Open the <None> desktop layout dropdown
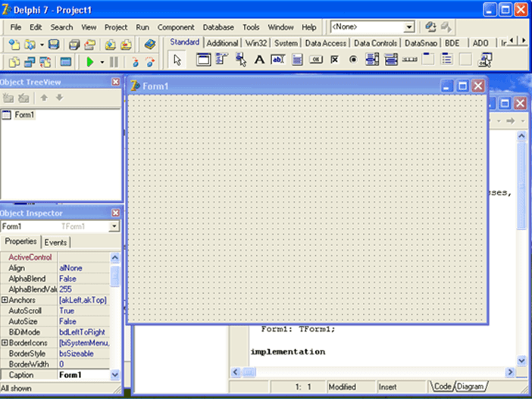The height and width of the screenshot is (399, 532). point(409,27)
